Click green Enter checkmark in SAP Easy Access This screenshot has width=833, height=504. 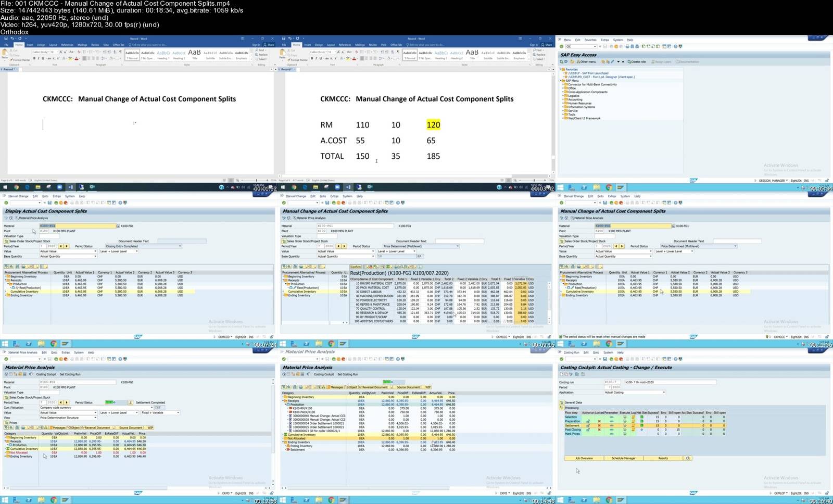562,46
